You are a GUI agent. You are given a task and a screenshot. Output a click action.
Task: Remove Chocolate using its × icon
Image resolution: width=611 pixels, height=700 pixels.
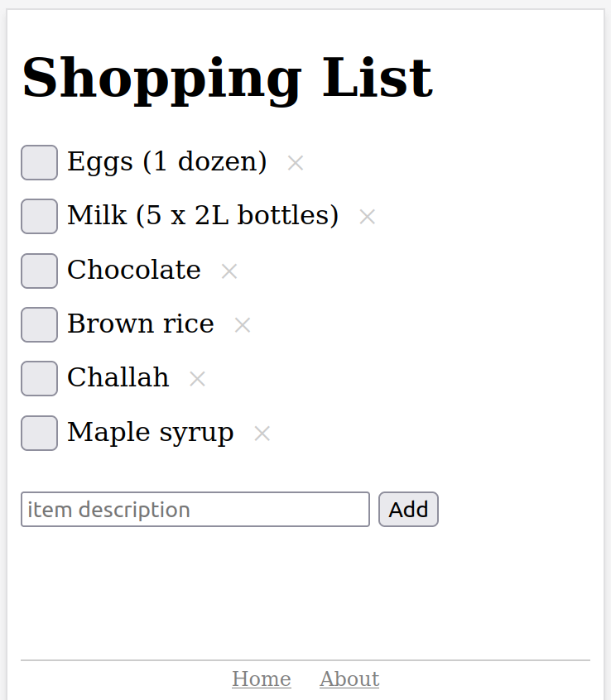[229, 271]
